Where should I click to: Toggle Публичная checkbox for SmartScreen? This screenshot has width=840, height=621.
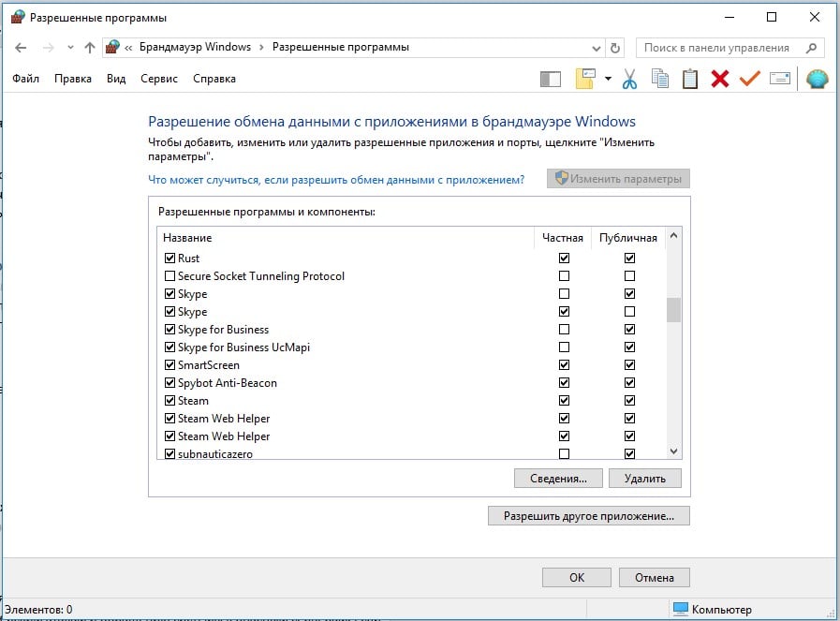pyautogui.click(x=629, y=365)
